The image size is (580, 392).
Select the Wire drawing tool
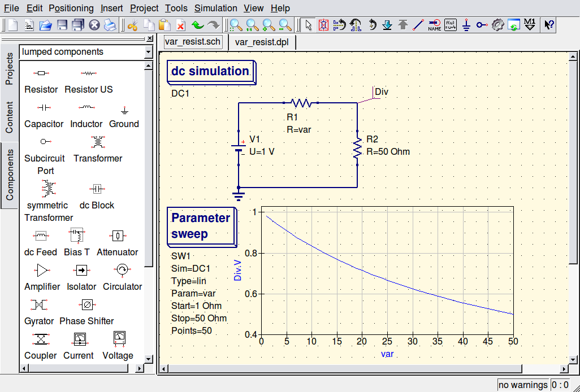click(x=418, y=25)
